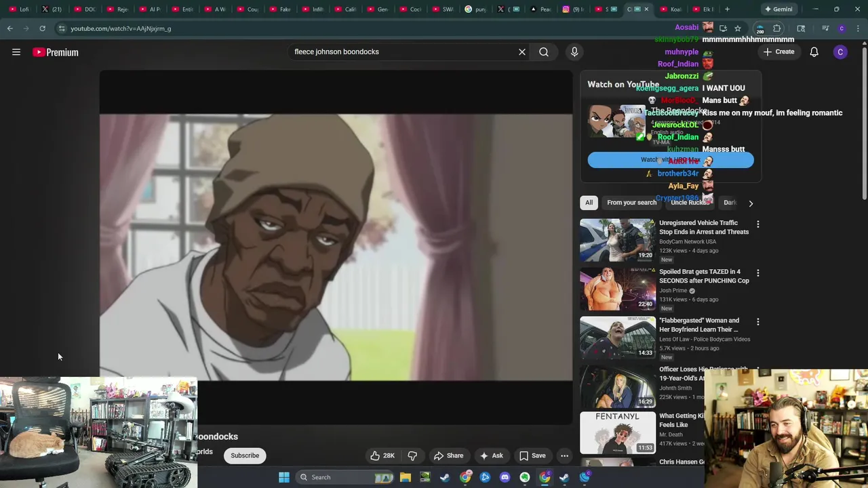Open Windows Start menu
The height and width of the screenshot is (488, 868).
284,477
